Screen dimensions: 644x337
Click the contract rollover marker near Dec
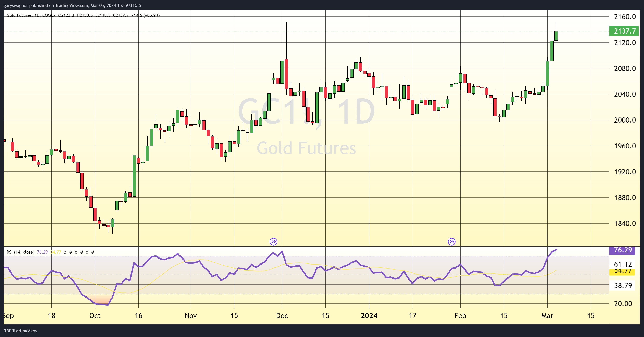(273, 242)
